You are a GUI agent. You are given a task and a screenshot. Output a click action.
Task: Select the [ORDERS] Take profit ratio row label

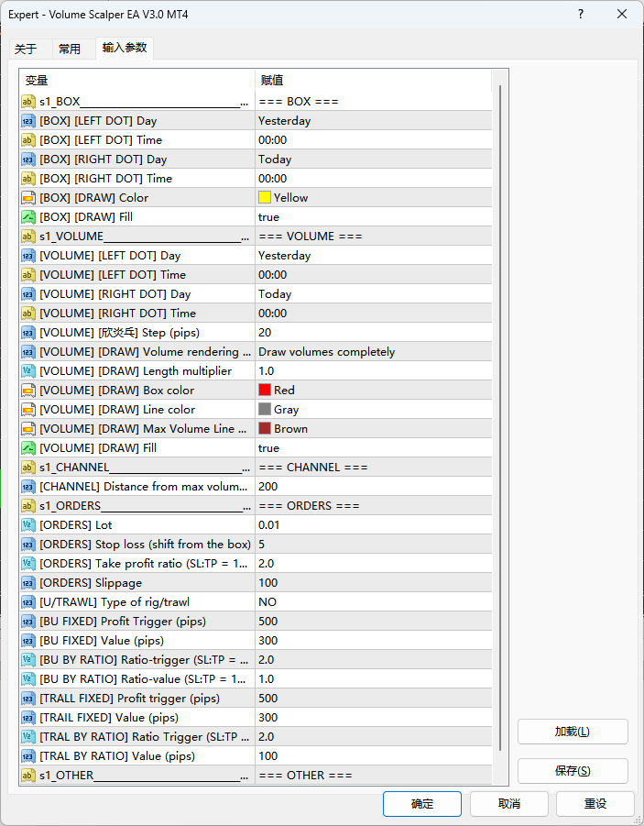point(143,563)
